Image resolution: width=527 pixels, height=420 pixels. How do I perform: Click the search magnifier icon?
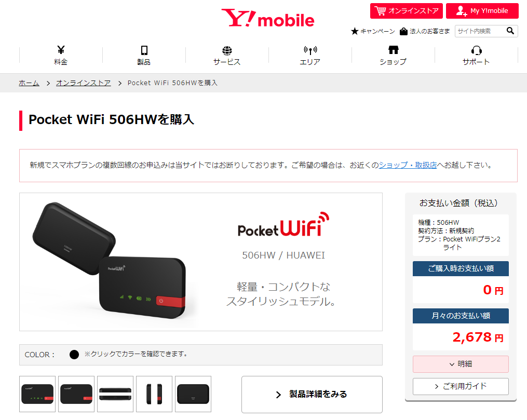coord(510,31)
